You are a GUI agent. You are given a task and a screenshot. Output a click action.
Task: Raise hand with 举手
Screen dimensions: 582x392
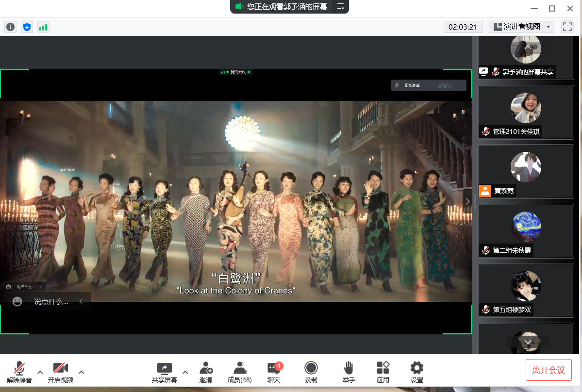(x=349, y=372)
